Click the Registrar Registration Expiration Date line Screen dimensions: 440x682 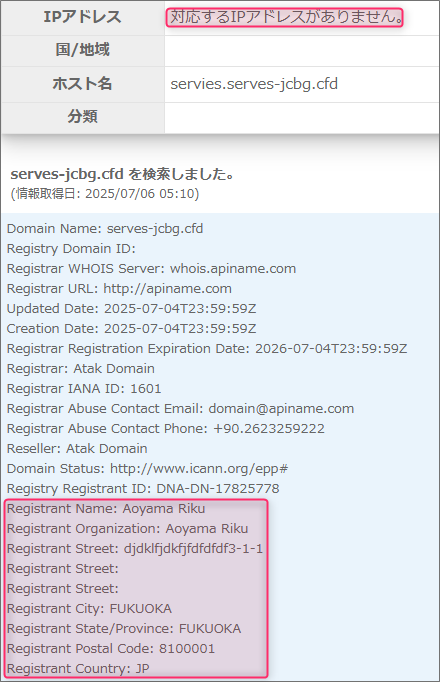point(207,348)
